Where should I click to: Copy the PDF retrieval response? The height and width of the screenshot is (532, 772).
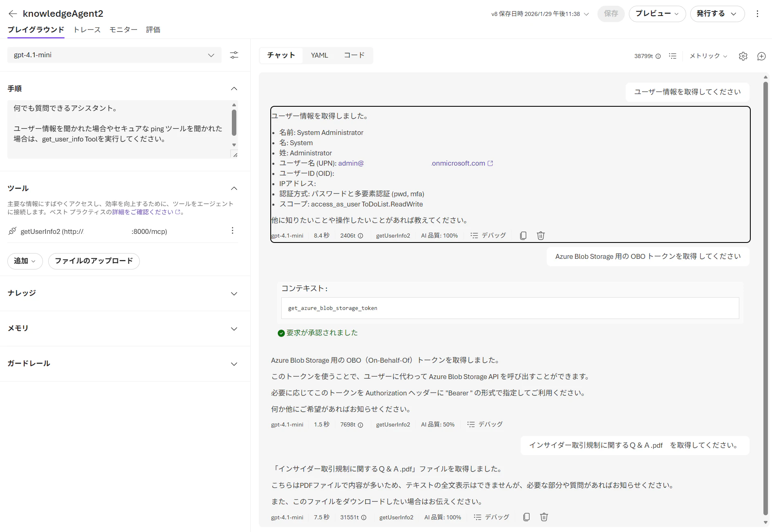pyautogui.click(x=526, y=517)
